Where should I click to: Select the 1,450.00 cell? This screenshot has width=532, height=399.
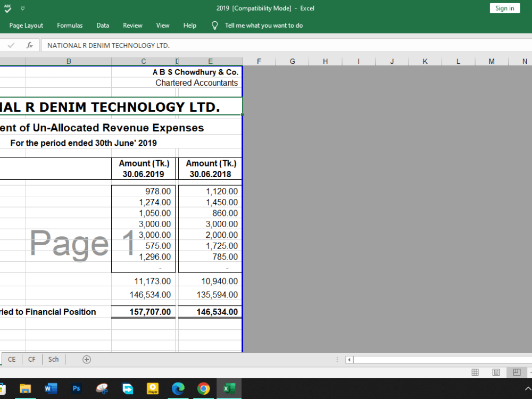tap(210, 202)
